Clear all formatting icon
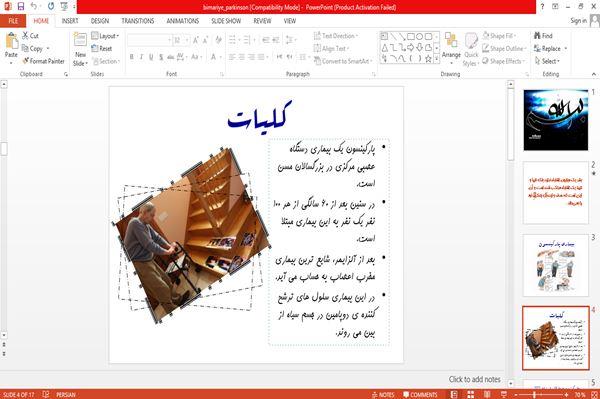The height and width of the screenshot is (399, 600). point(218,40)
